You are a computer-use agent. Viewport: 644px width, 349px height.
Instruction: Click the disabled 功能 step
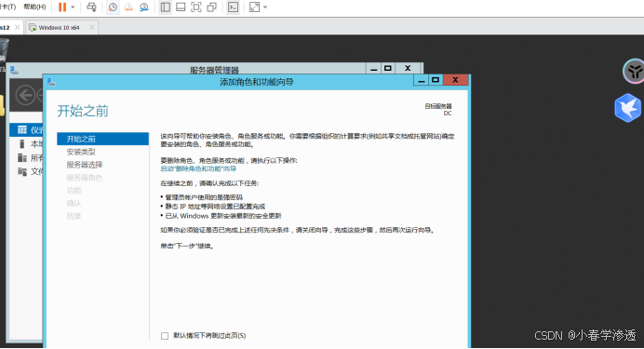click(74, 191)
